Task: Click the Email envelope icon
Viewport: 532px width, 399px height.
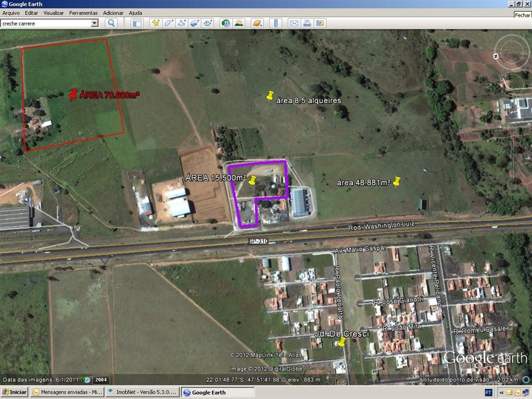Action: point(294,23)
